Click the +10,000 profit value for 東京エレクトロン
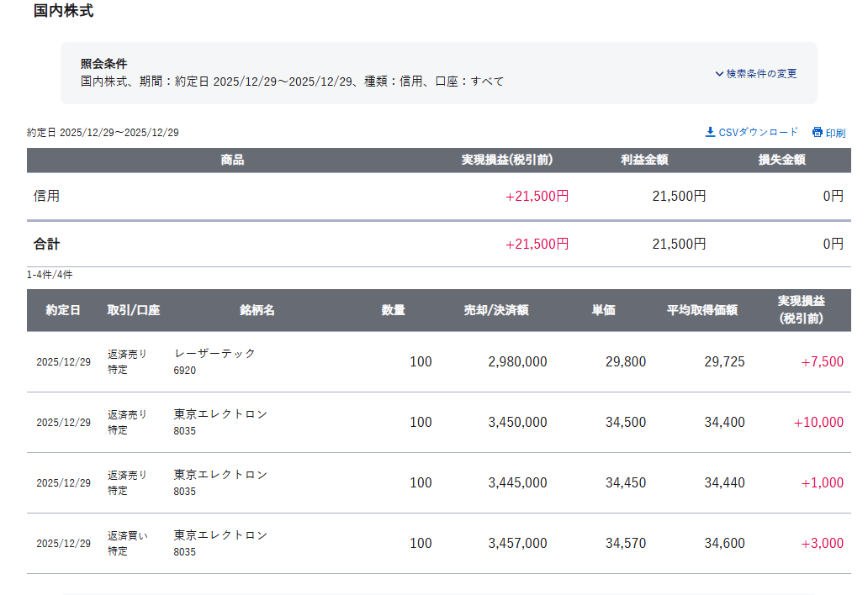 pos(818,422)
